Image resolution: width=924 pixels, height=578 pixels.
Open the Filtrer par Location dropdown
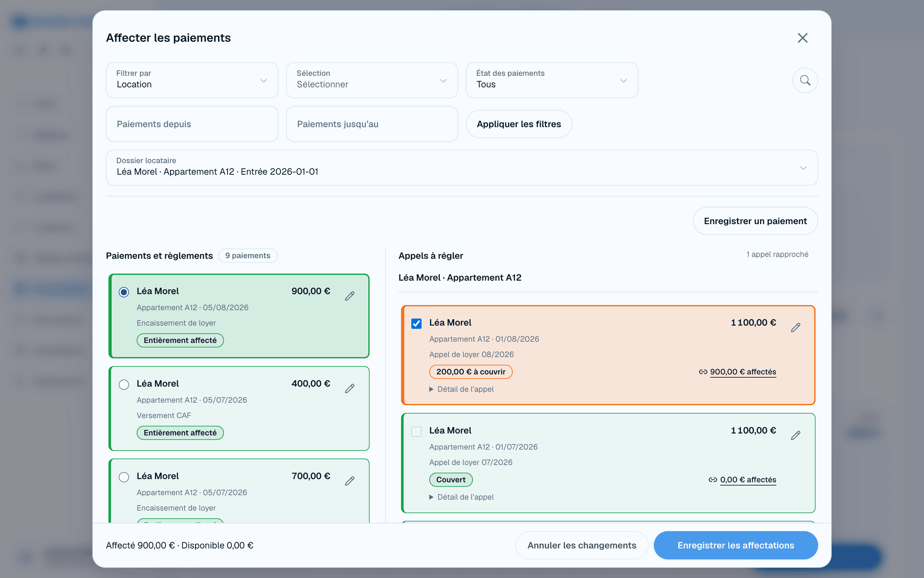(192, 80)
